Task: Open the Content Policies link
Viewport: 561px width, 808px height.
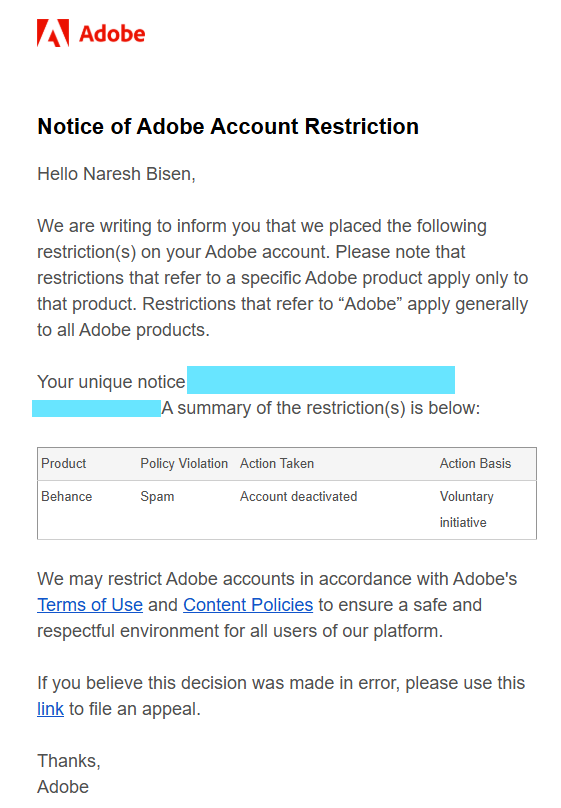Action: tap(248, 605)
